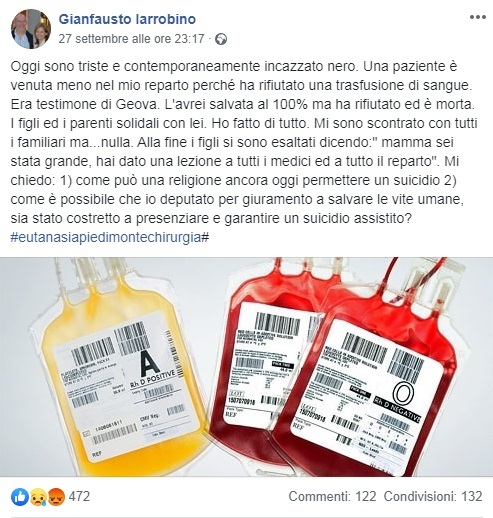Image resolution: width=493 pixels, height=518 pixels.
Task: View the Condivisioni: 132 shares list
Action: (433, 496)
